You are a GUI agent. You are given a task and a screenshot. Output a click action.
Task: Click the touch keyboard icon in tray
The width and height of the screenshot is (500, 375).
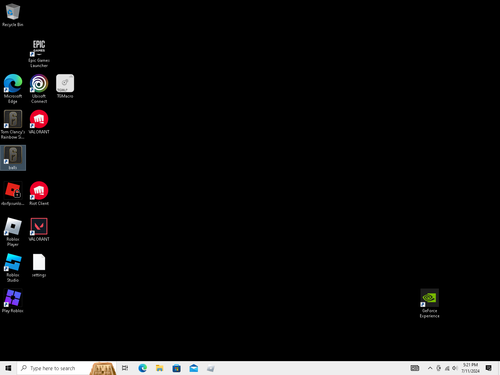(415, 368)
